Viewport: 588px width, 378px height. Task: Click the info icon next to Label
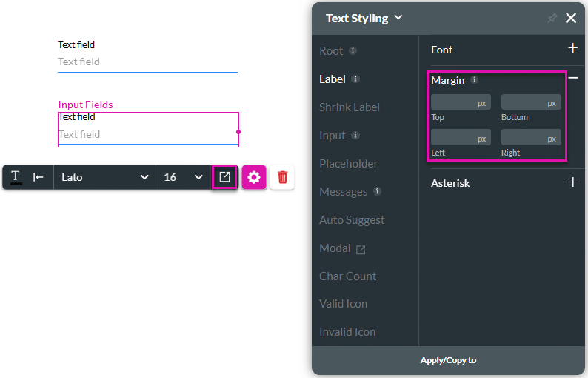(355, 79)
